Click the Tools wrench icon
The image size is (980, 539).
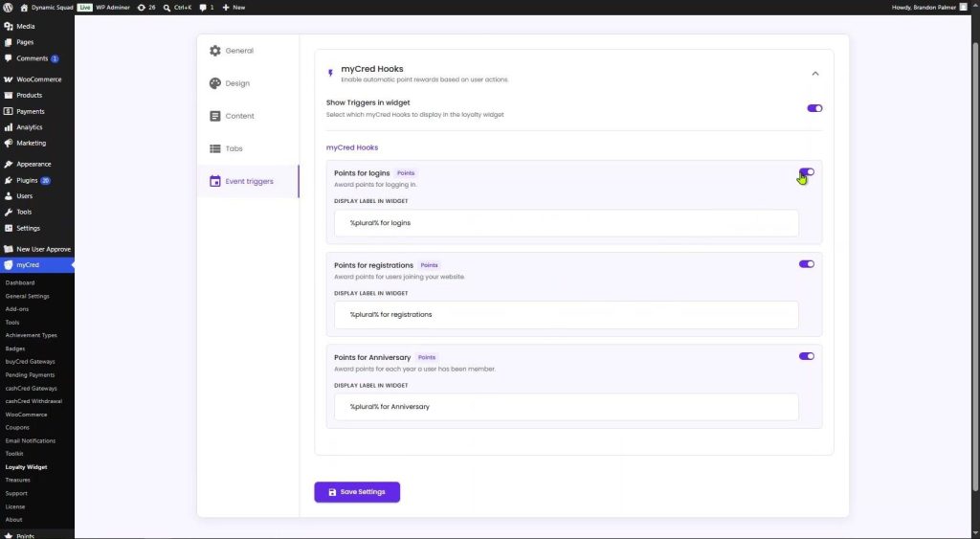[8, 212]
